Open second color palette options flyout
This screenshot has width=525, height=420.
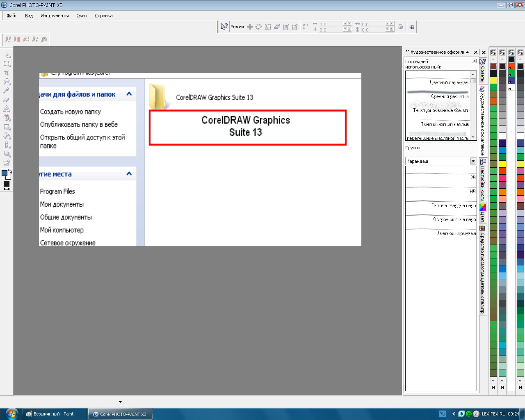502,52
